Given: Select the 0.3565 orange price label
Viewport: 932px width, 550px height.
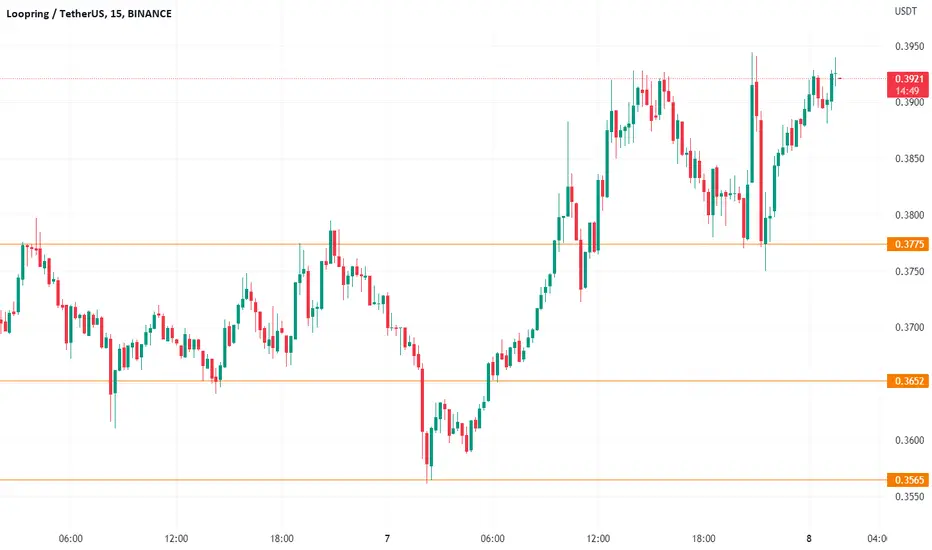Looking at the screenshot, I should (908, 480).
